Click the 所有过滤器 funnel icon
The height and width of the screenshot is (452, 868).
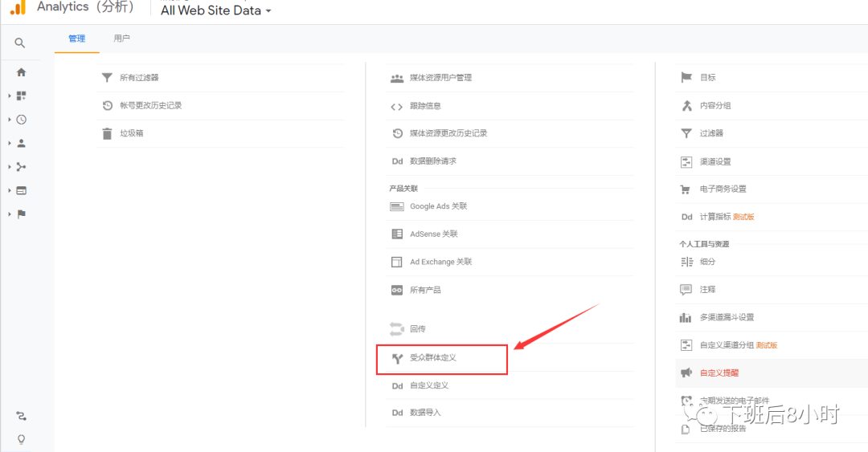[107, 78]
